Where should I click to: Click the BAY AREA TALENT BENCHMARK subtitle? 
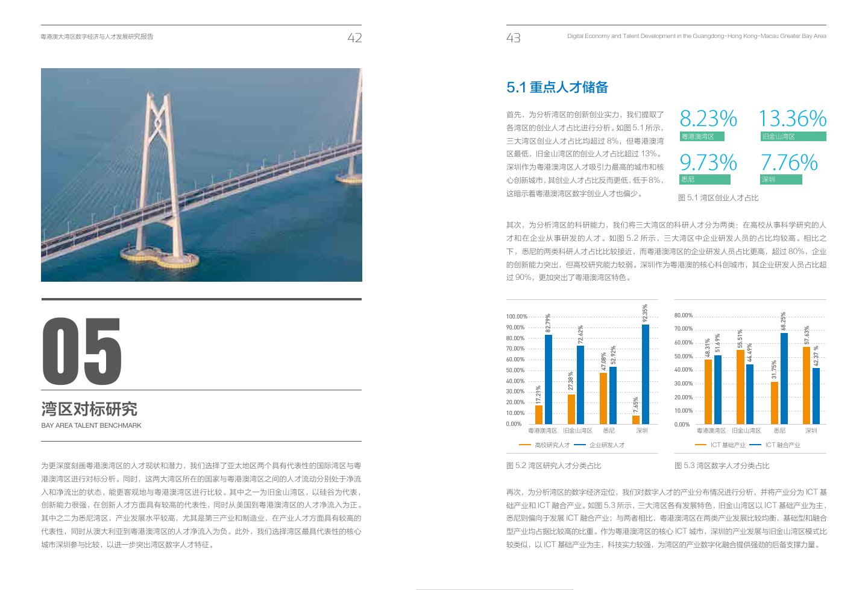[91, 425]
